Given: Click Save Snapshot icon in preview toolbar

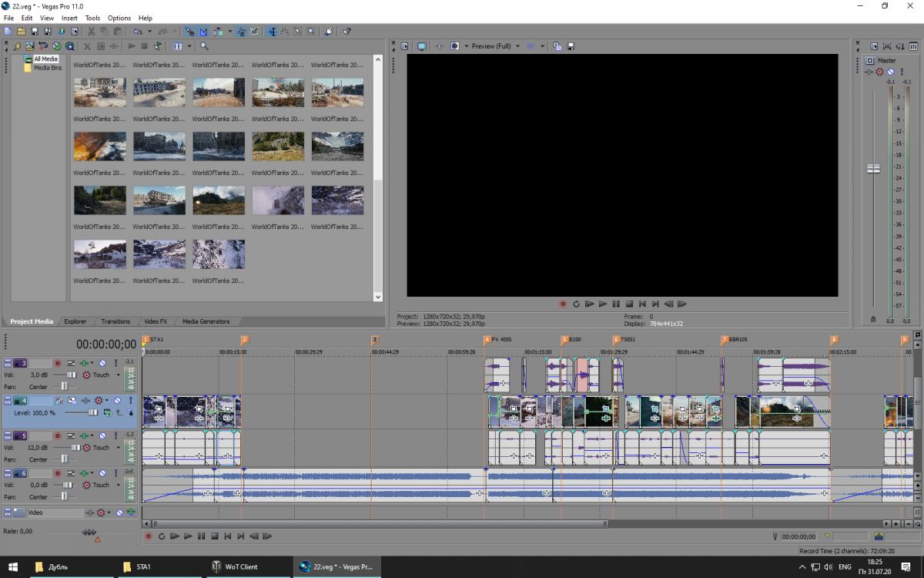Looking at the screenshot, I should [571, 46].
